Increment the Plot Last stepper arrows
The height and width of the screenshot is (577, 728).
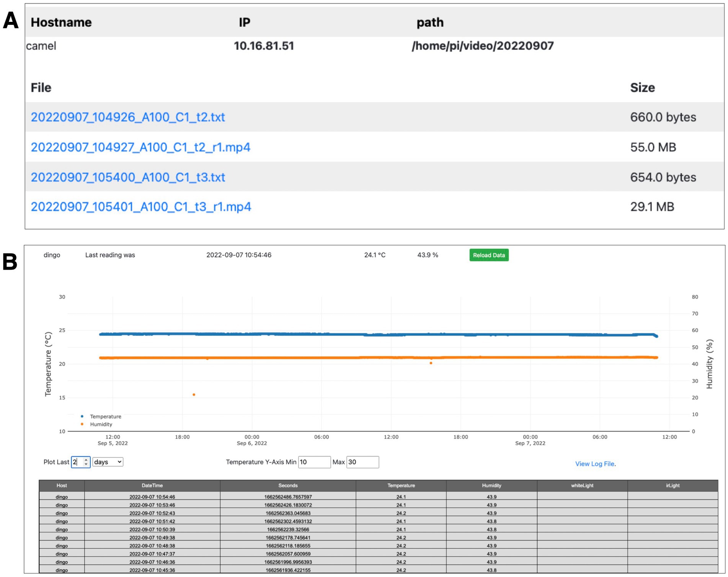coord(86,460)
